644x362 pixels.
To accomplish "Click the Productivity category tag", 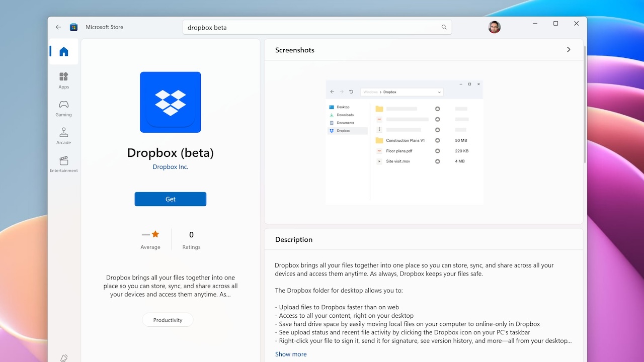I will point(168,320).
